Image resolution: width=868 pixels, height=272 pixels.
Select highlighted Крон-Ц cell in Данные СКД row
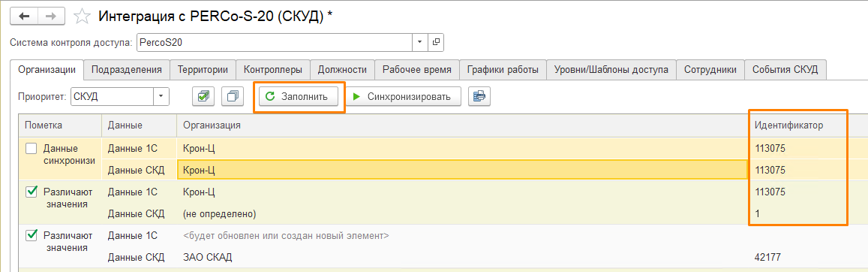(462, 170)
